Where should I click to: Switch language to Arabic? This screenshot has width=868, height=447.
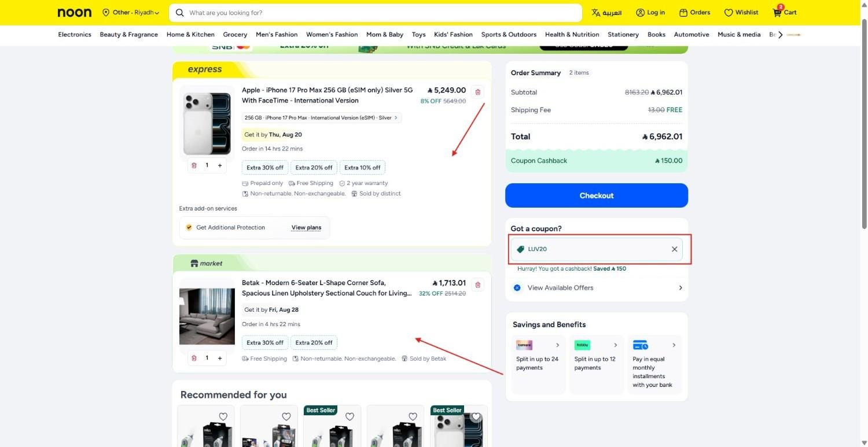click(606, 12)
